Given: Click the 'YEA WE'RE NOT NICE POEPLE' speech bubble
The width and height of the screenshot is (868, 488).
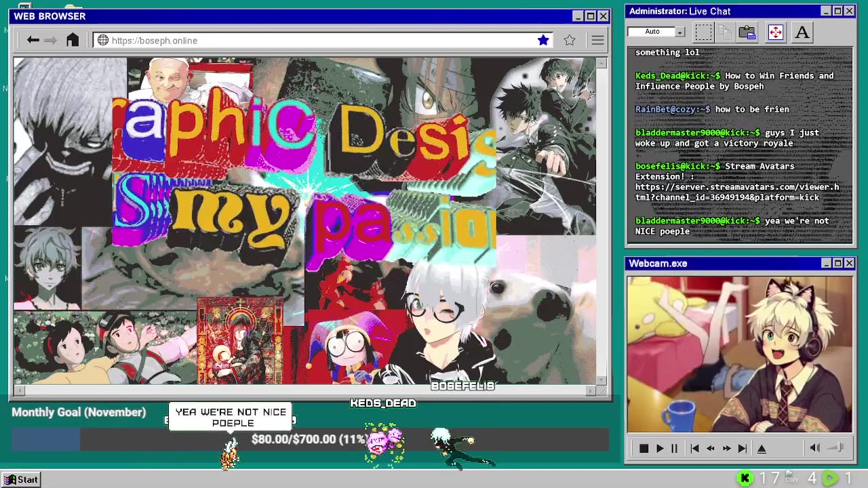Looking at the screenshot, I should click(x=231, y=417).
